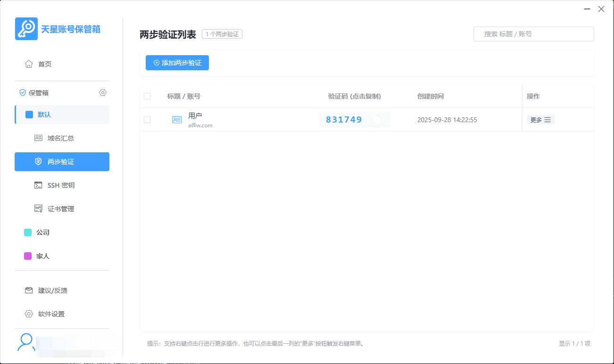Click the 证书管理 certificate icon

(38, 208)
